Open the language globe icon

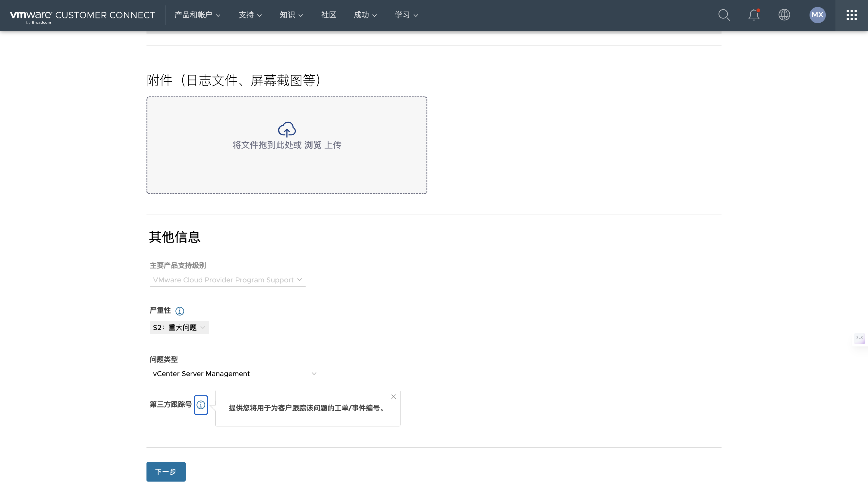(784, 15)
